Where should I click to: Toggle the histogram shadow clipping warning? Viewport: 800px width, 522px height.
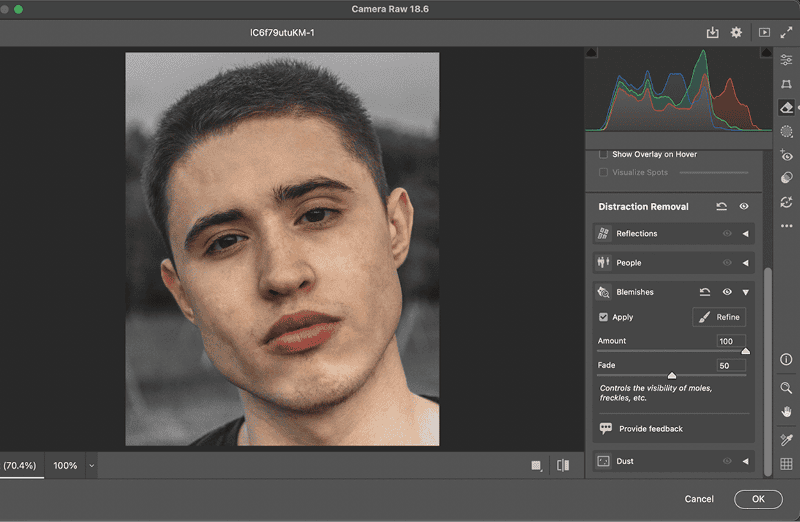[x=591, y=53]
